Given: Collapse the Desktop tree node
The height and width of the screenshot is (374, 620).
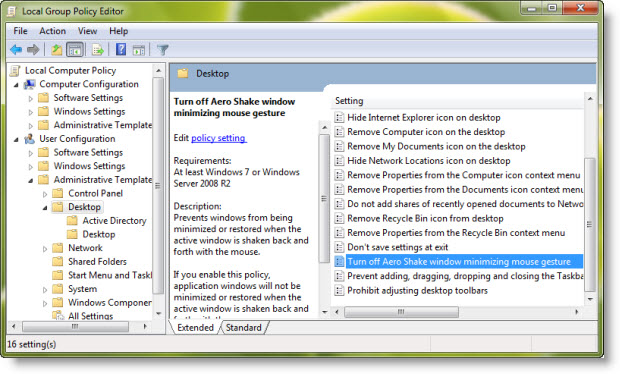Looking at the screenshot, I should (45, 208).
